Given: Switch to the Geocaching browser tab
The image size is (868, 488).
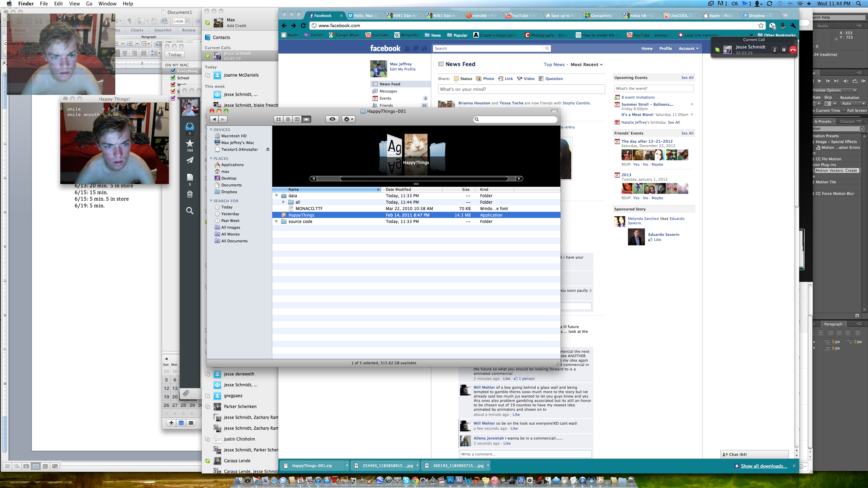Looking at the screenshot, I should [601, 16].
